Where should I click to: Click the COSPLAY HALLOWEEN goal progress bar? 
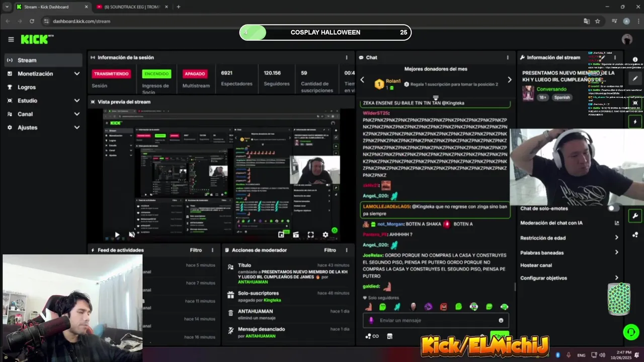point(326,32)
